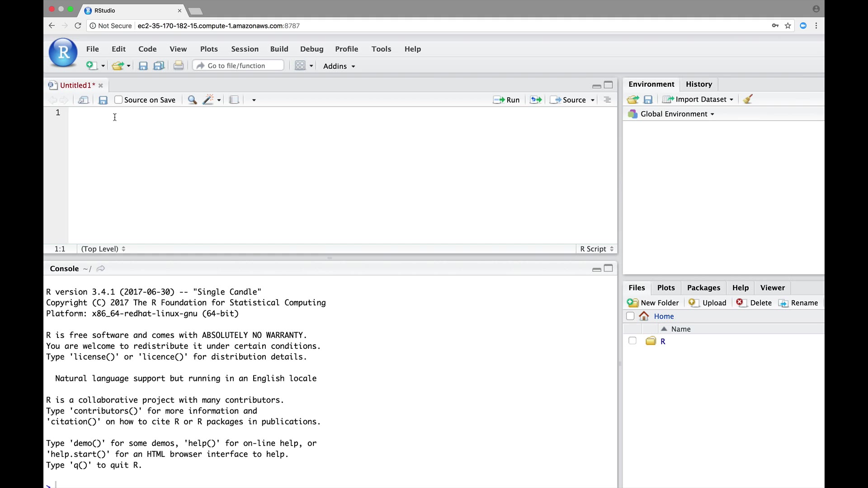Open the Session menu
This screenshot has width=868, height=488.
pyautogui.click(x=245, y=49)
